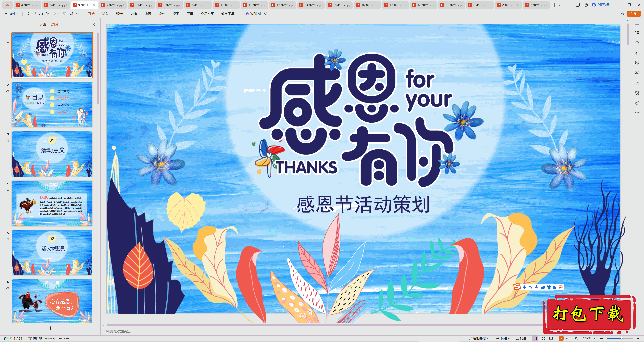The height and width of the screenshot is (342, 644).
Task: Open slideshow options arrow next to play
Action: coord(567,338)
